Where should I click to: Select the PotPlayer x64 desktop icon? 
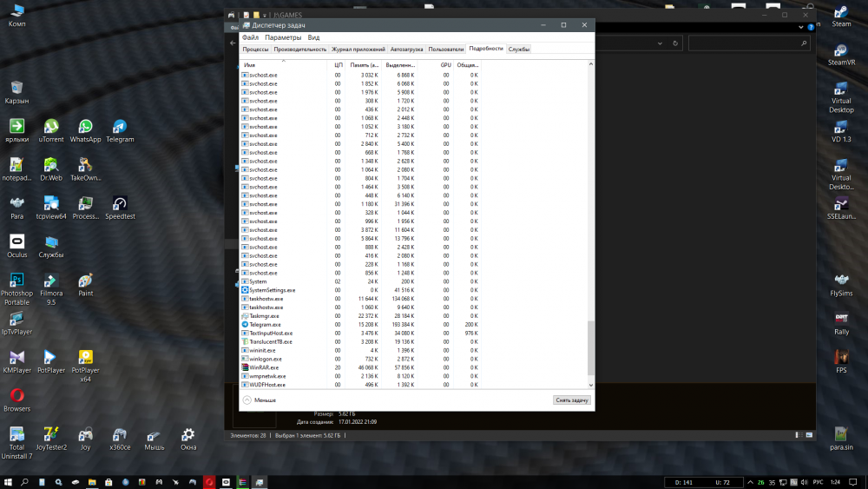[x=85, y=366]
